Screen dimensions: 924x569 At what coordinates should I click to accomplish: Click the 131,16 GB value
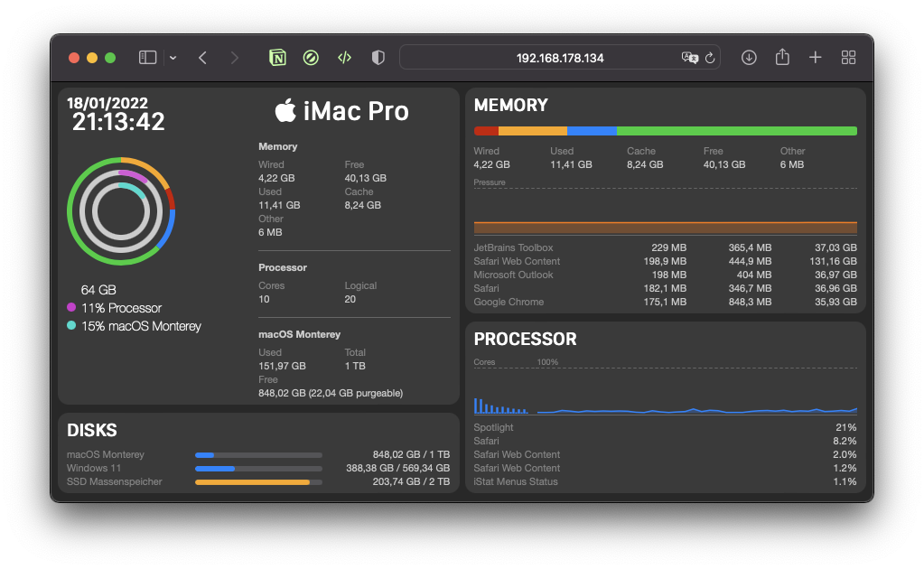(833, 261)
